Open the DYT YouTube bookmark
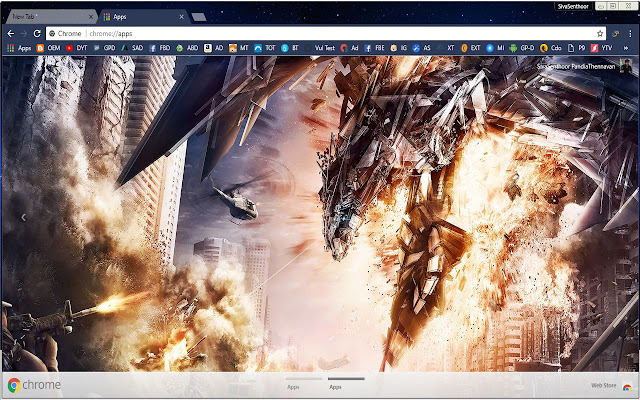The height and width of the screenshot is (400, 640). click(x=77, y=48)
